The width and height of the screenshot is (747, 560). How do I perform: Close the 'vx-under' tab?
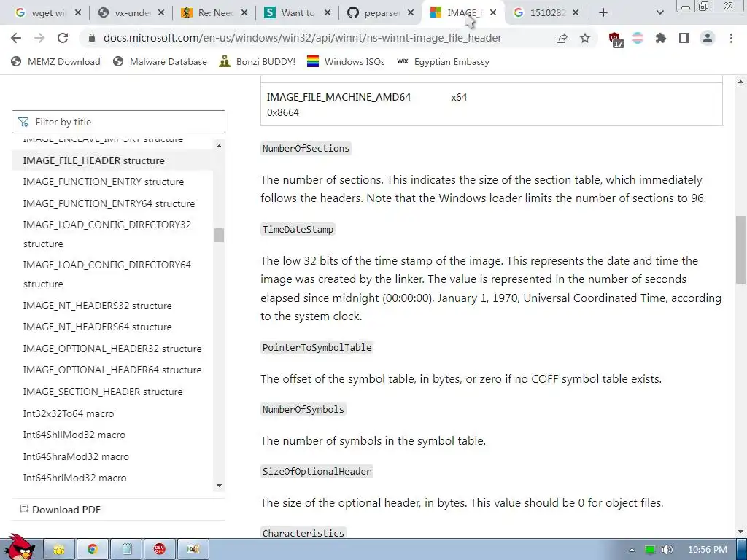click(x=161, y=13)
